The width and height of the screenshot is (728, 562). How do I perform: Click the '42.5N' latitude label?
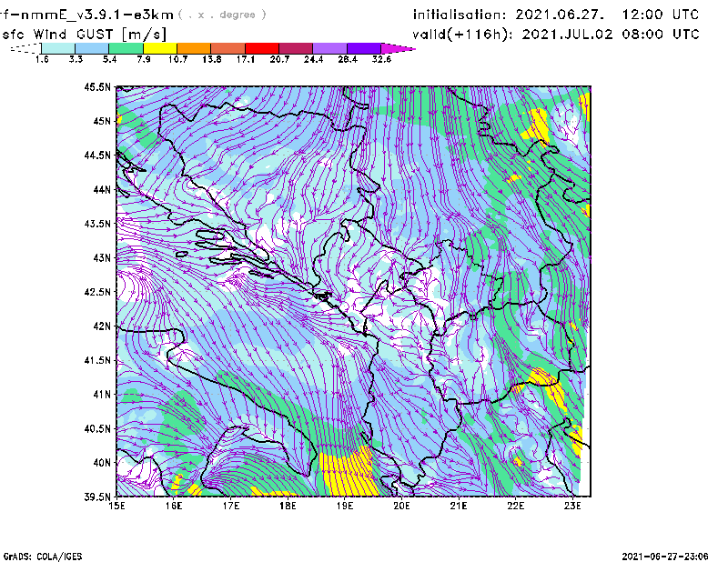(x=97, y=292)
